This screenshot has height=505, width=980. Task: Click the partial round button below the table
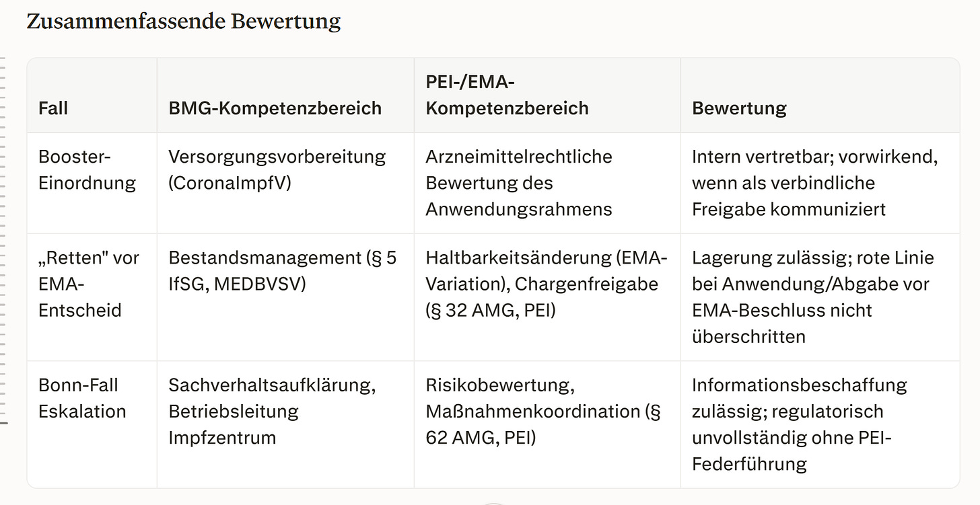(494, 502)
